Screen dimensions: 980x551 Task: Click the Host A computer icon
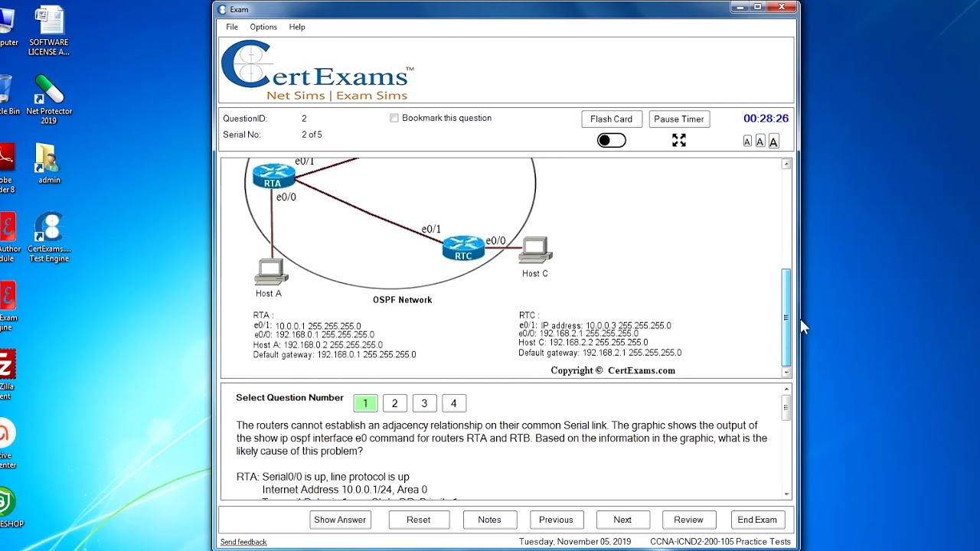click(x=270, y=272)
